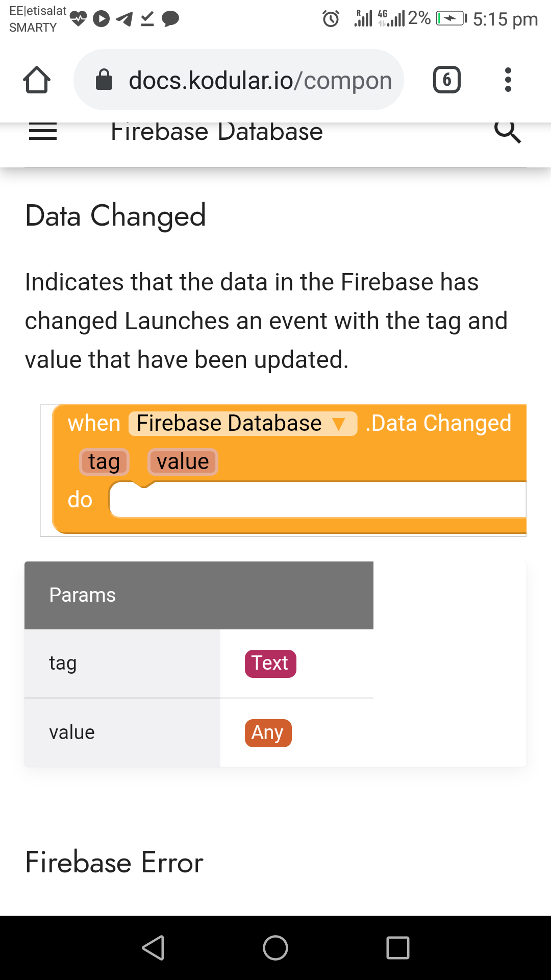551x980 pixels.
Task: Click the tag parameter in the block
Action: pyautogui.click(x=104, y=462)
